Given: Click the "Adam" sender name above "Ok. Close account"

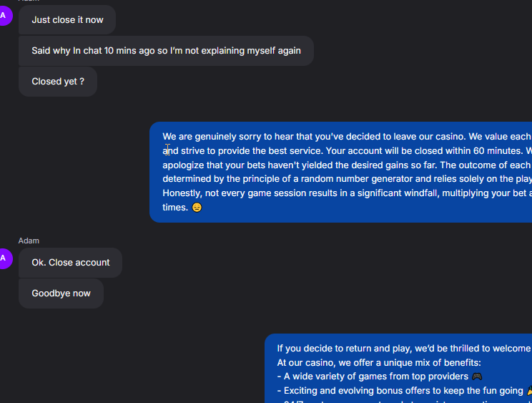Looking at the screenshot, I should [x=29, y=241].
